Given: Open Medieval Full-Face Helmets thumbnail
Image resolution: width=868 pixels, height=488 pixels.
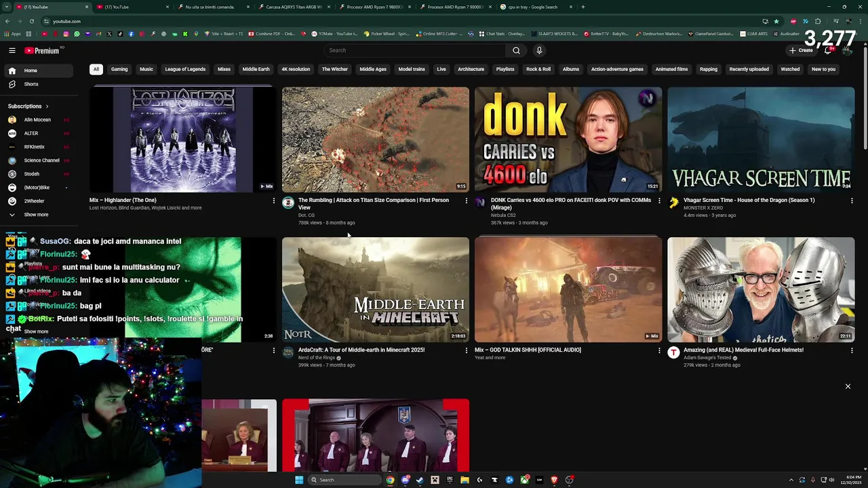Looking at the screenshot, I should (x=761, y=289).
